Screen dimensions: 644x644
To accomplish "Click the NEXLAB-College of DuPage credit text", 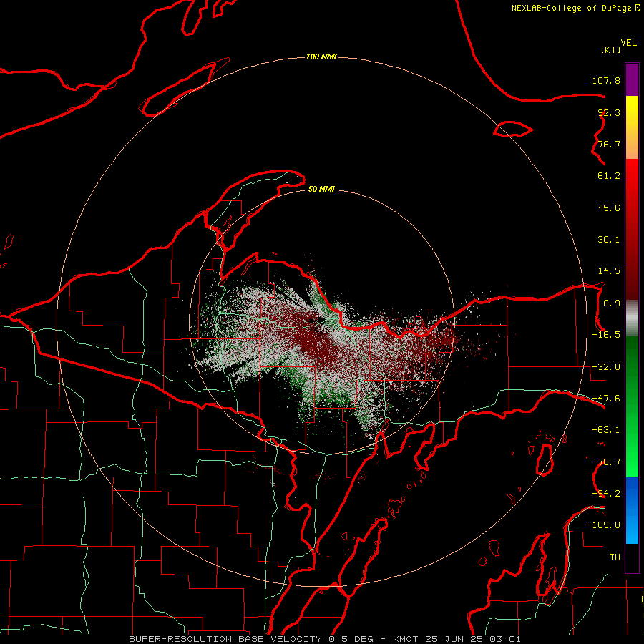I will click(x=572, y=8).
